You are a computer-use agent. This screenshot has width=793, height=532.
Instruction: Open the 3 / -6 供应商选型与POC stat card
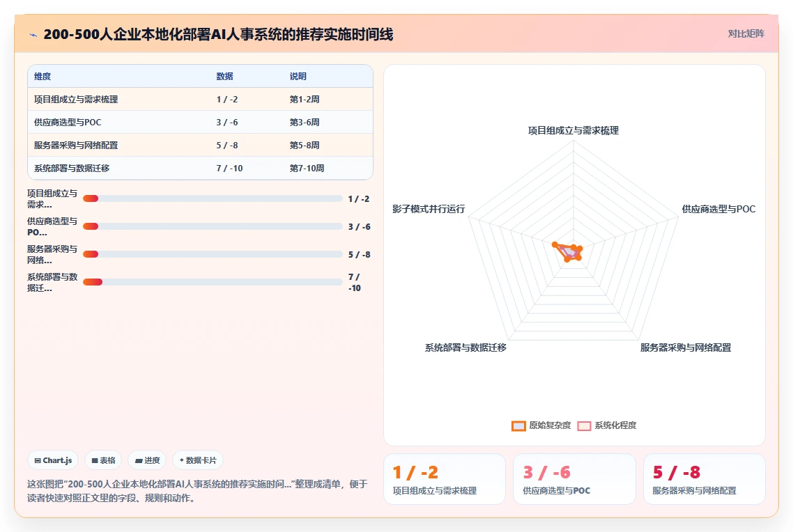574,479
